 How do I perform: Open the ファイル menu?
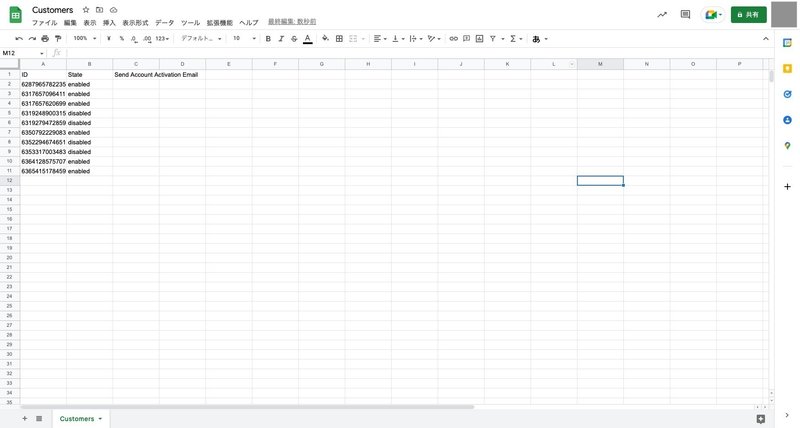click(44, 23)
